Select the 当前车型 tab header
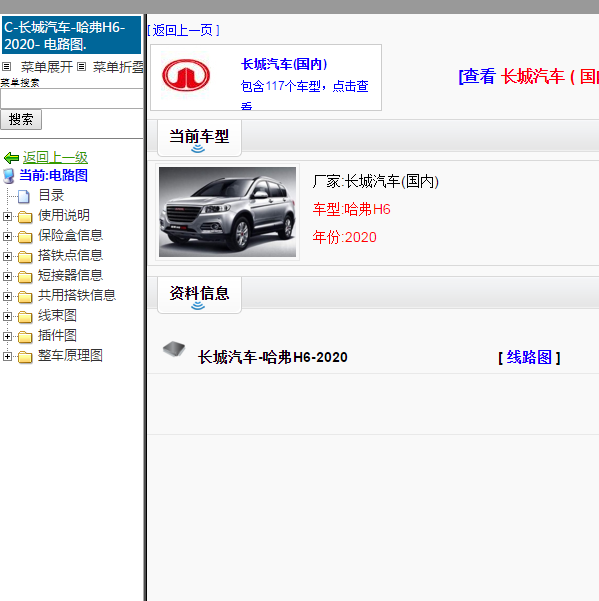The width and height of the screenshot is (599, 601). pyautogui.click(x=199, y=138)
